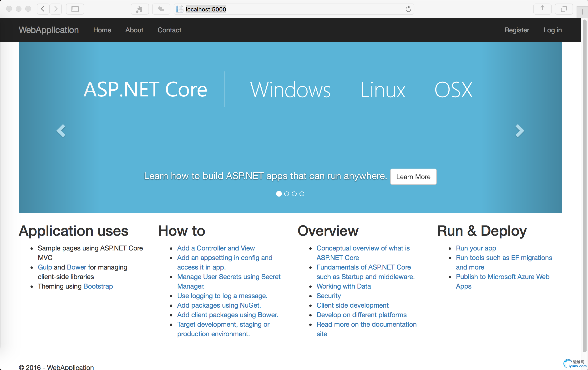This screenshot has height=370, width=588.
Task: Open the Register page
Action: [517, 30]
